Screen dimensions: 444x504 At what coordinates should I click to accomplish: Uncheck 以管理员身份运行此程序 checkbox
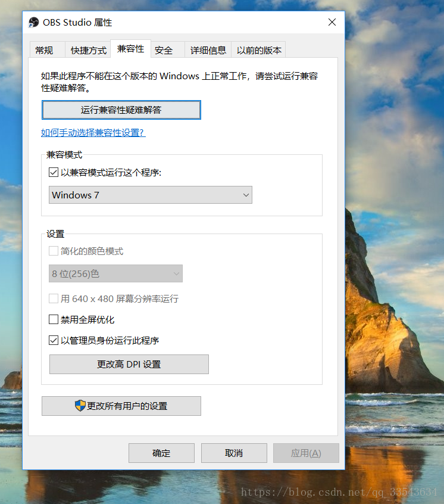pos(54,340)
